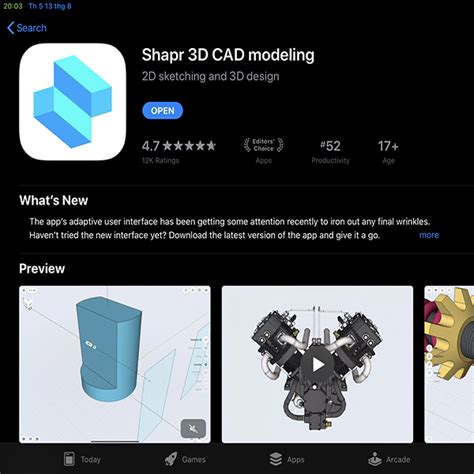Unmute the first preview video

pyautogui.click(x=193, y=428)
